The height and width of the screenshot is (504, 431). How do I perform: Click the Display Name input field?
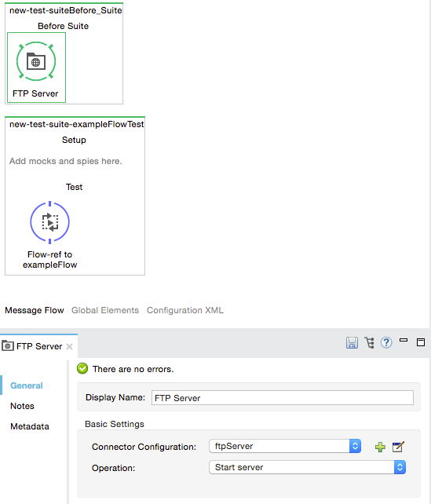283,398
